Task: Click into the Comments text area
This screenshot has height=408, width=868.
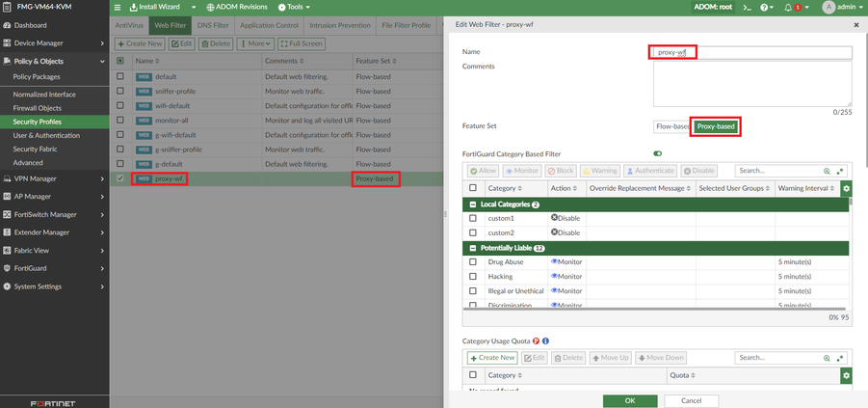Action: (x=751, y=83)
